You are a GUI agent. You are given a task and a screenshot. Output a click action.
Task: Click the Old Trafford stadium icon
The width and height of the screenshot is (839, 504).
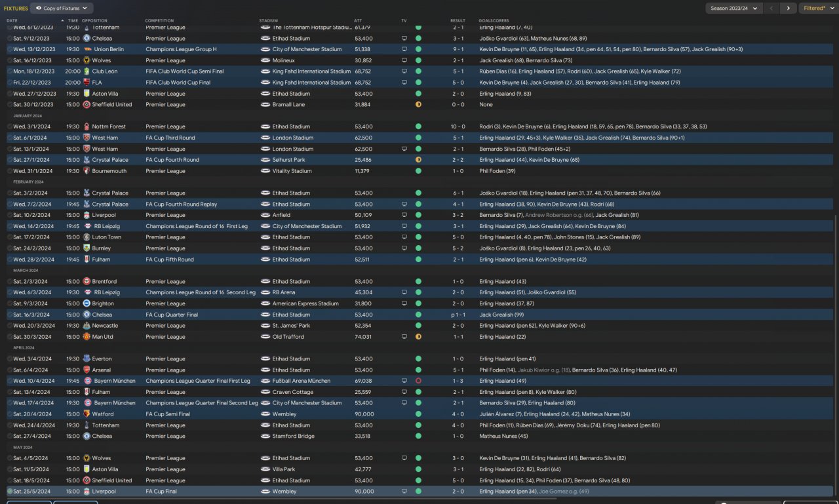coord(265,337)
